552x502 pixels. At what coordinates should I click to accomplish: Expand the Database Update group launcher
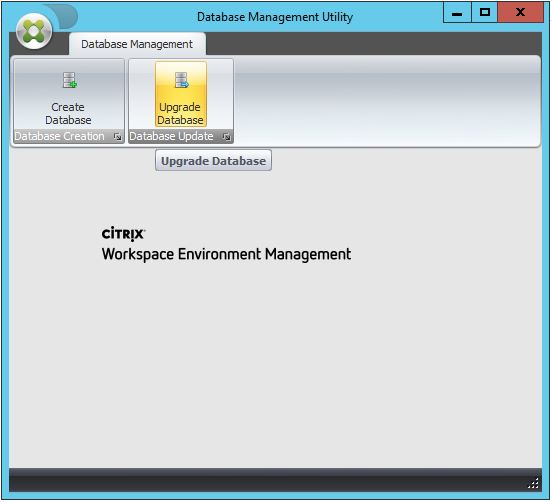(x=226, y=137)
